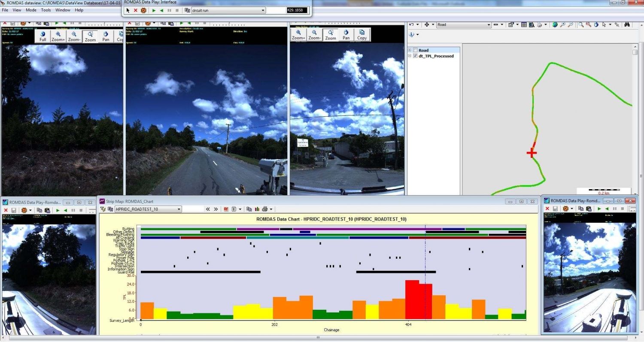The image size is (644, 342).
Task: Open the 'circuit run' survey dropdown
Action: point(228,10)
